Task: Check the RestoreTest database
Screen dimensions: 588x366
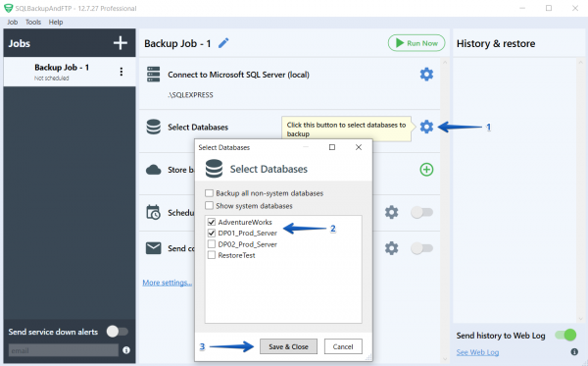Action: (x=212, y=255)
